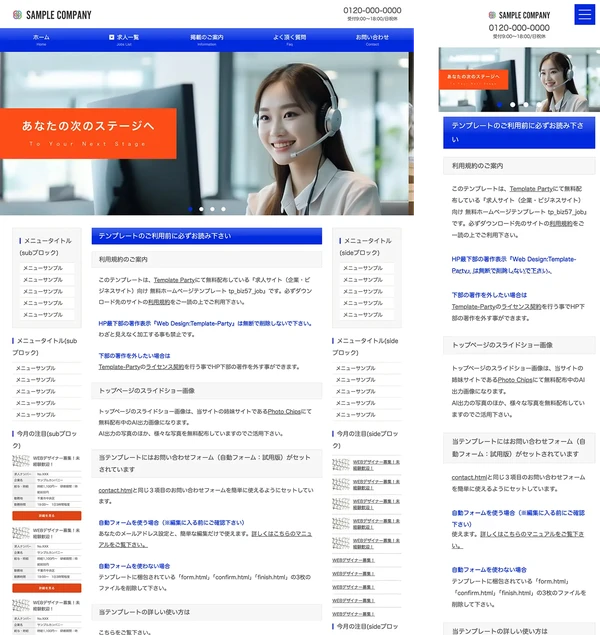Click the orange あなたの次のステージへ banner on desktop hero
The height and width of the screenshot is (635, 600).
click(88, 133)
